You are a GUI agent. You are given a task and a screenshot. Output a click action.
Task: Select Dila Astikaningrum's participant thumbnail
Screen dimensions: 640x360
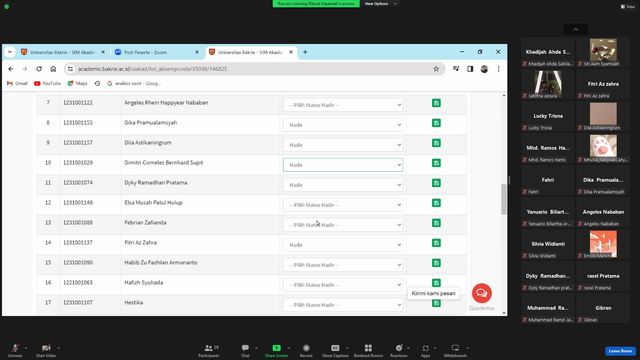pos(603,116)
